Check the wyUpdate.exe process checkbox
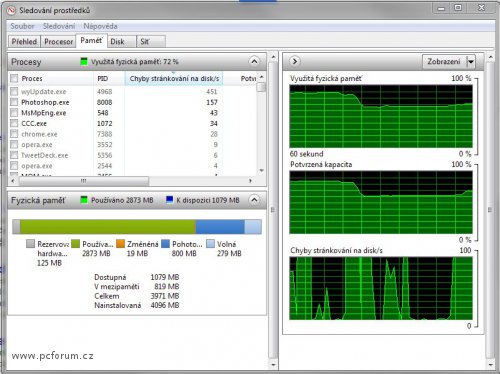Image resolution: width=500 pixels, height=374 pixels. [x=14, y=91]
